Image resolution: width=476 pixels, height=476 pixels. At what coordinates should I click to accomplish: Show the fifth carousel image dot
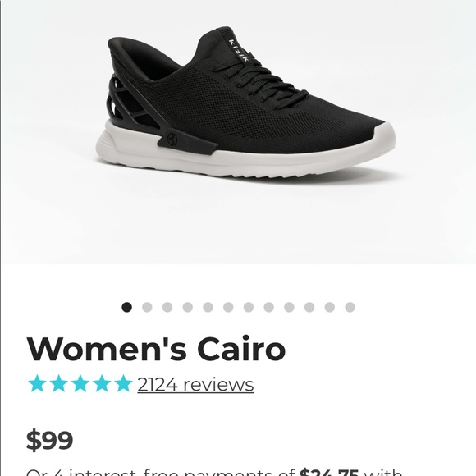coord(208,307)
